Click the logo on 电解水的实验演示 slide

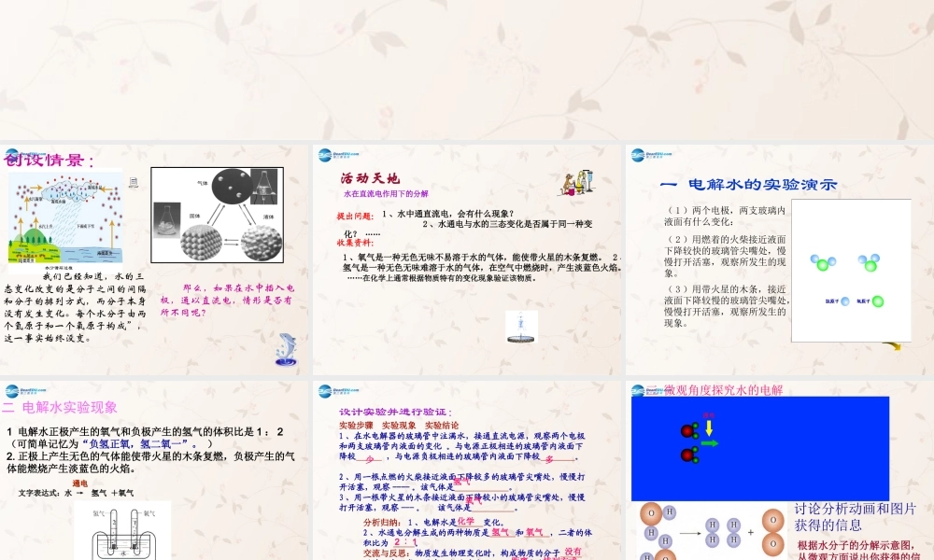651,156
